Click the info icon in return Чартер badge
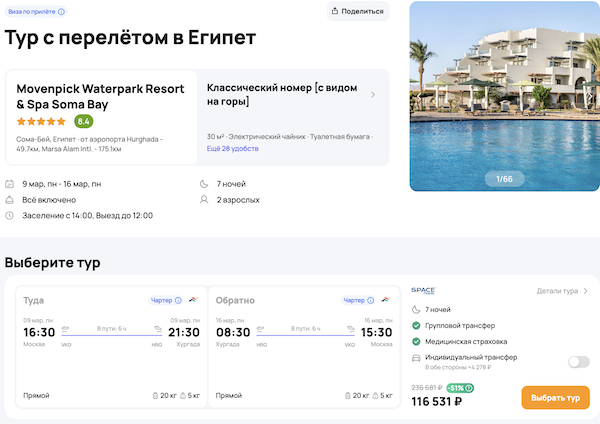The image size is (600, 424). [372, 300]
